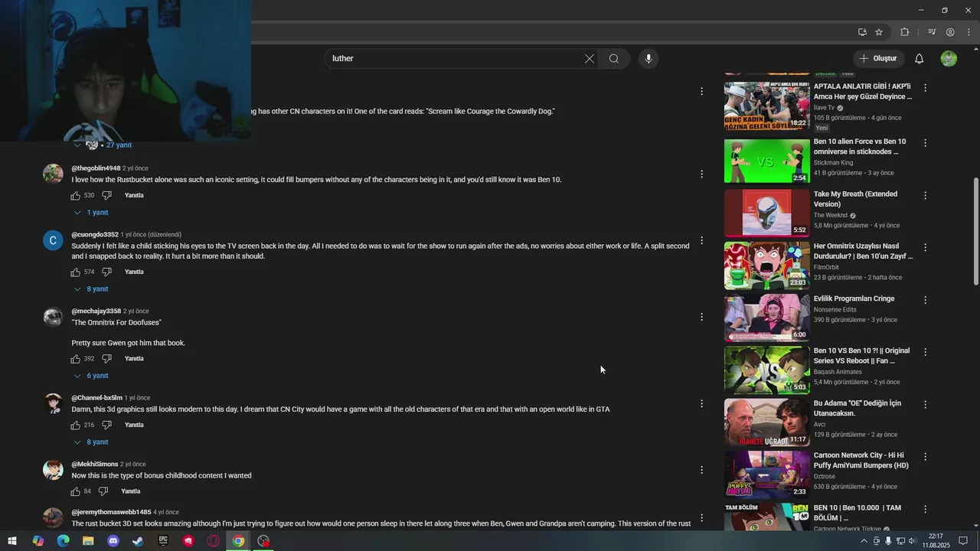Reply to @MekhiSimons via Yanıtla
Screen dimensions: 980x551
point(131,491)
